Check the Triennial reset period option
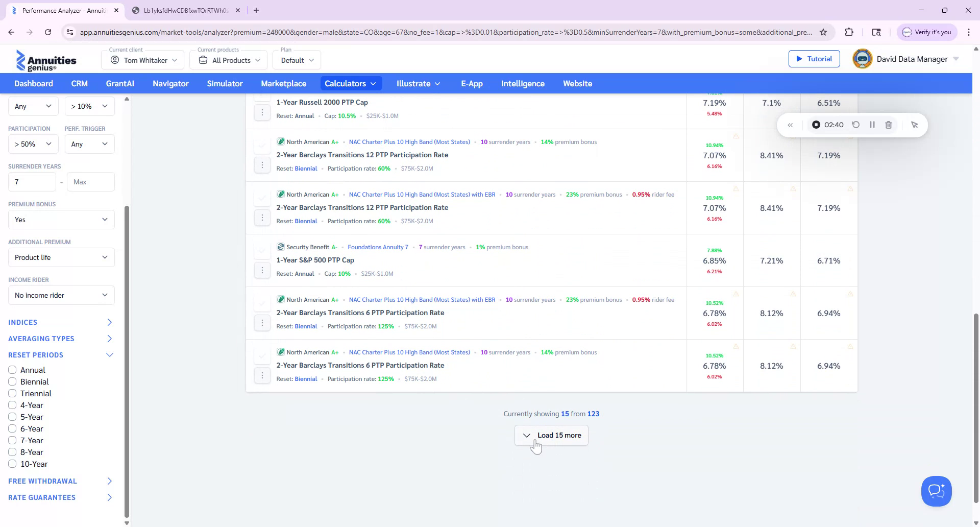 pos(12,393)
